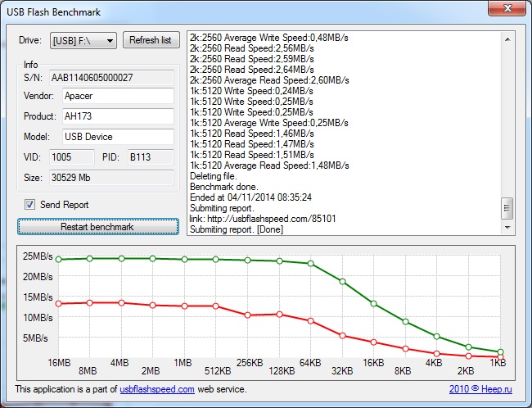The height and width of the screenshot is (408, 532).
Task: Click the green read-speed point at 64KB
Action: point(310,263)
